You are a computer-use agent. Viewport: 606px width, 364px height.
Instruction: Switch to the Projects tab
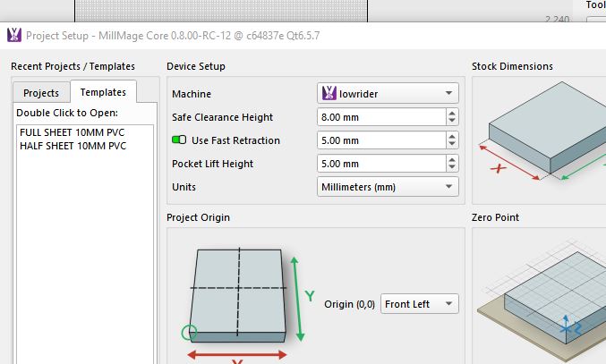coord(41,93)
